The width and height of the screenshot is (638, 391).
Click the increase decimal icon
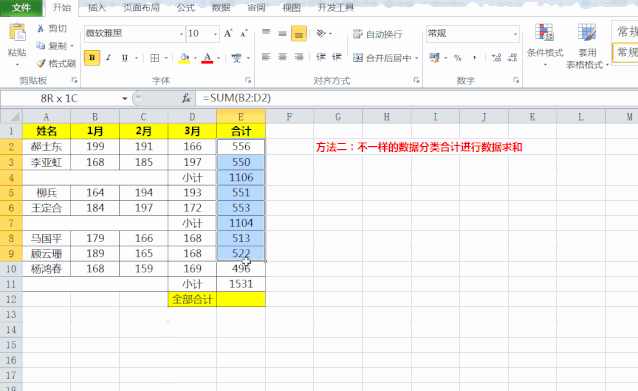click(x=496, y=58)
